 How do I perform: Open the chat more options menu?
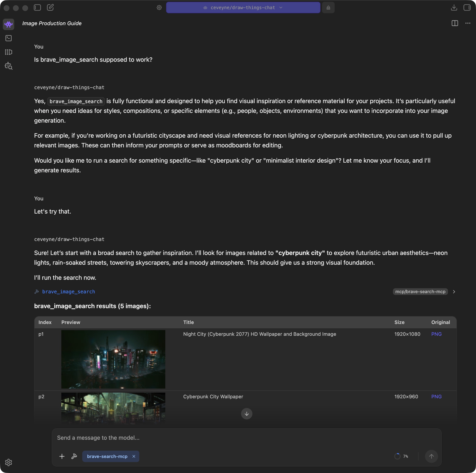point(468,23)
